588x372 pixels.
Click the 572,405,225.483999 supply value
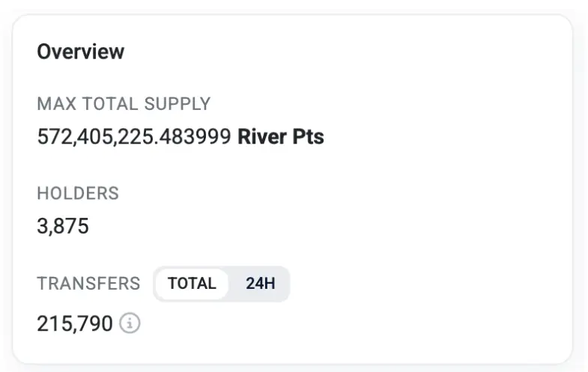(x=133, y=137)
